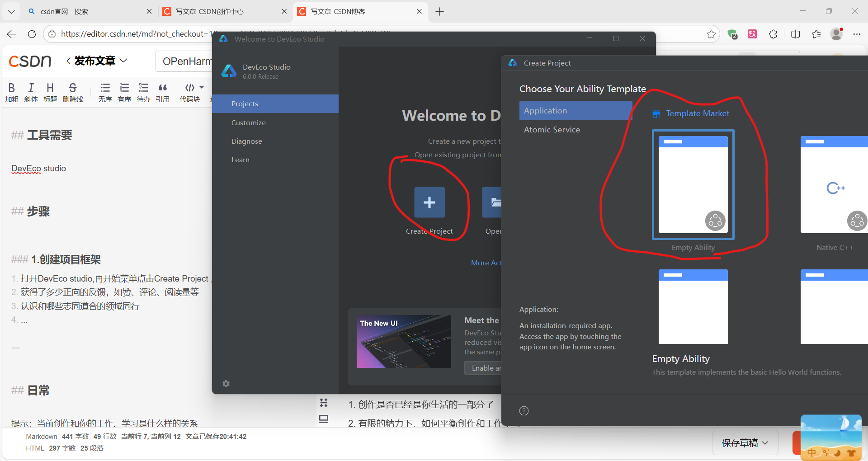Click the 1.创建项目框架 heading
Screen dimensions: 868x461
tap(66, 259)
